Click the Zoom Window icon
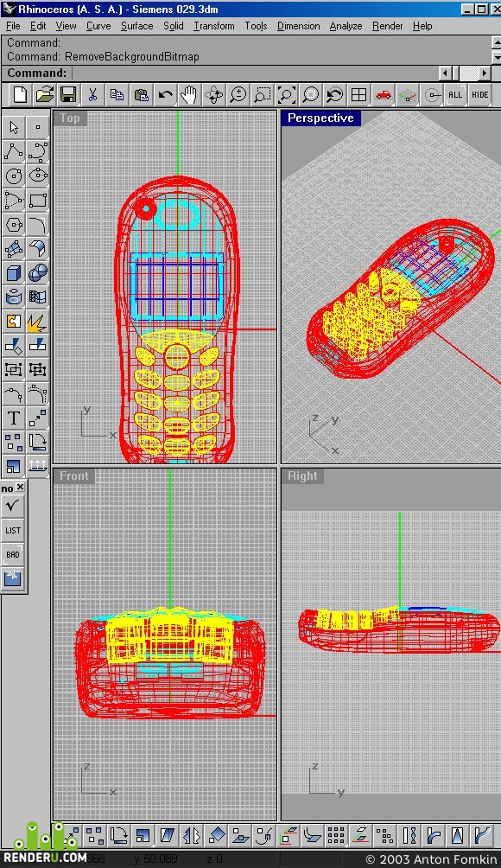 (x=262, y=94)
